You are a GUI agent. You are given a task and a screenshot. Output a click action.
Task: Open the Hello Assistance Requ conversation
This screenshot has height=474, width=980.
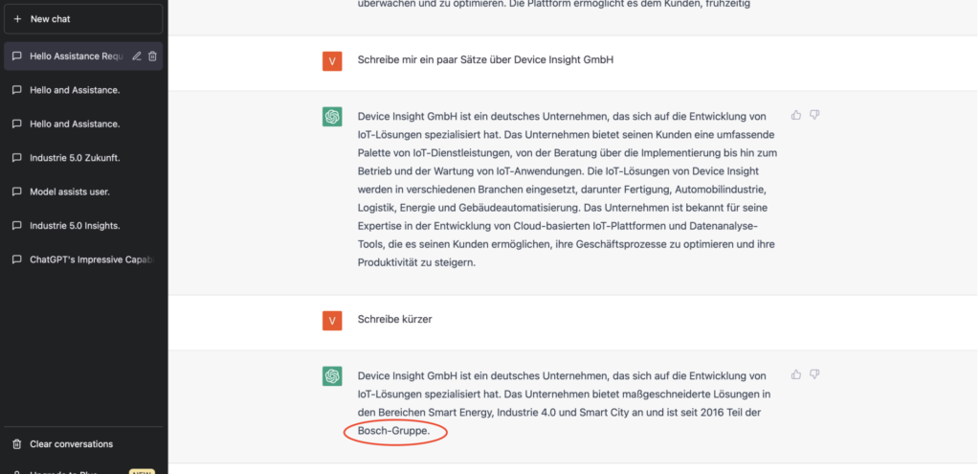pyautogui.click(x=83, y=56)
